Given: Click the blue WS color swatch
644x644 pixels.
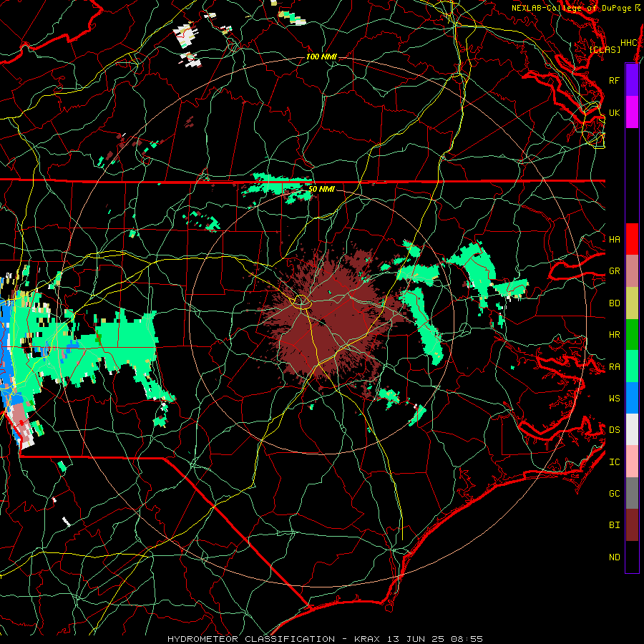Looking at the screenshot, I should 632,398.
